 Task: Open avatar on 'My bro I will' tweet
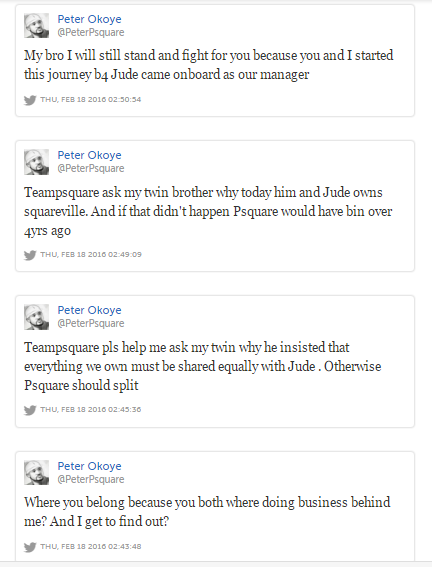pyautogui.click(x=37, y=25)
